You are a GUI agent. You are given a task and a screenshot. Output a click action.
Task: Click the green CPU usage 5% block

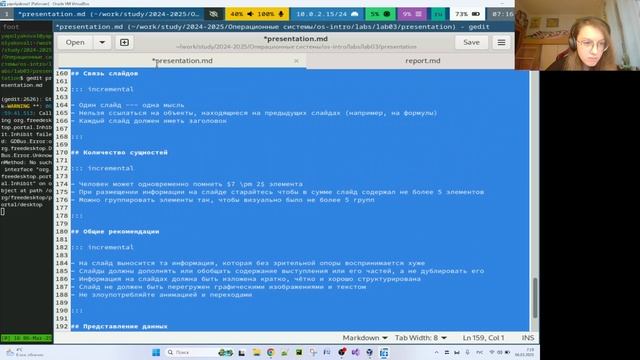(x=380, y=14)
